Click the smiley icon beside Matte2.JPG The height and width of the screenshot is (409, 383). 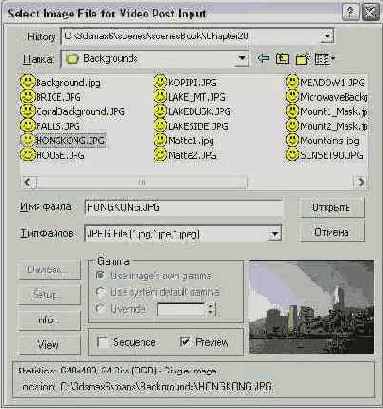pos(160,155)
